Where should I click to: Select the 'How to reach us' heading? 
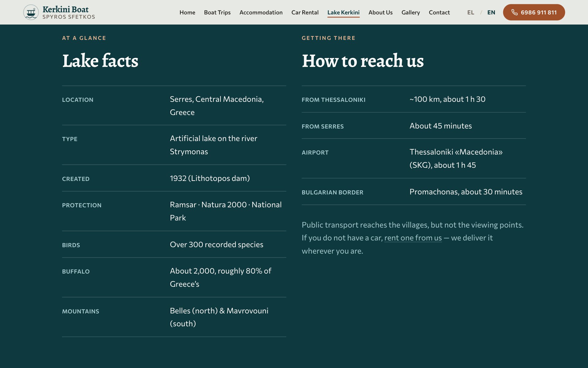pos(363,60)
